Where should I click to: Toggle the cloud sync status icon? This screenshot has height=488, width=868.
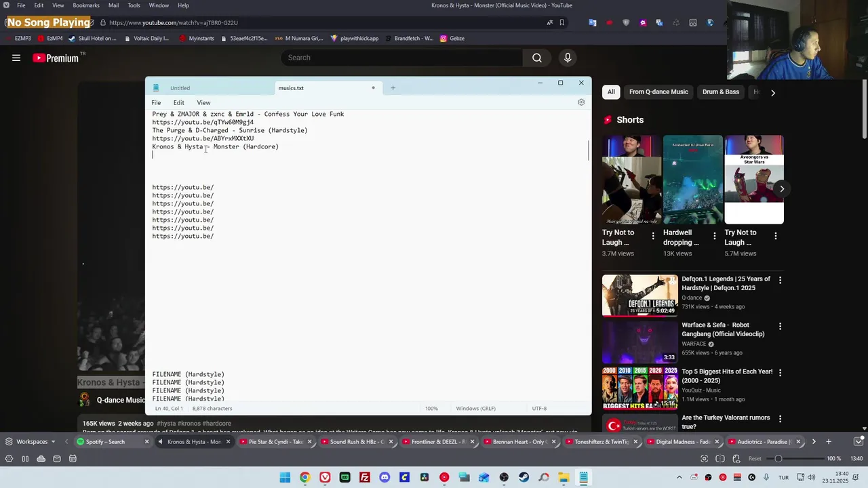pos(41,459)
